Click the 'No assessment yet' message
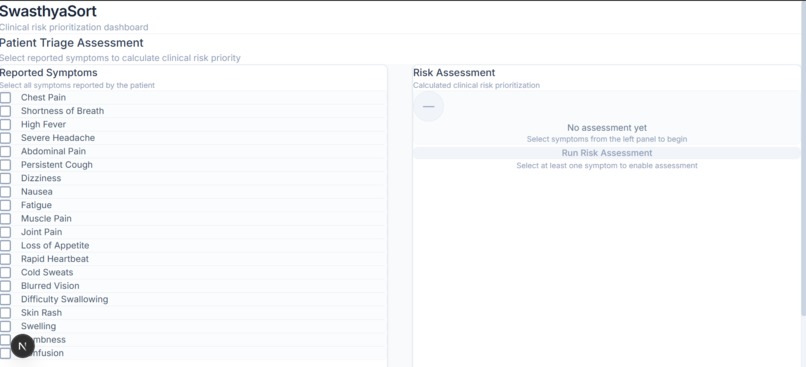 coord(607,128)
